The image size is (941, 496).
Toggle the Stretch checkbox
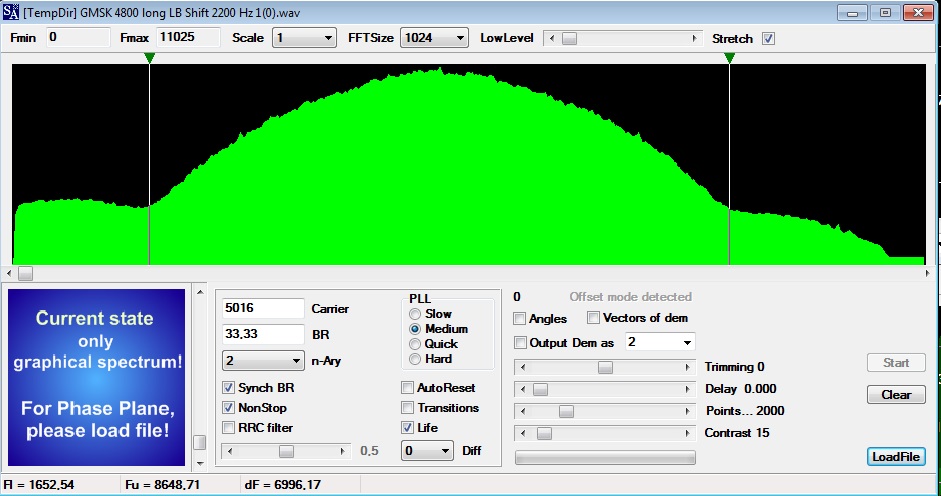[768, 38]
